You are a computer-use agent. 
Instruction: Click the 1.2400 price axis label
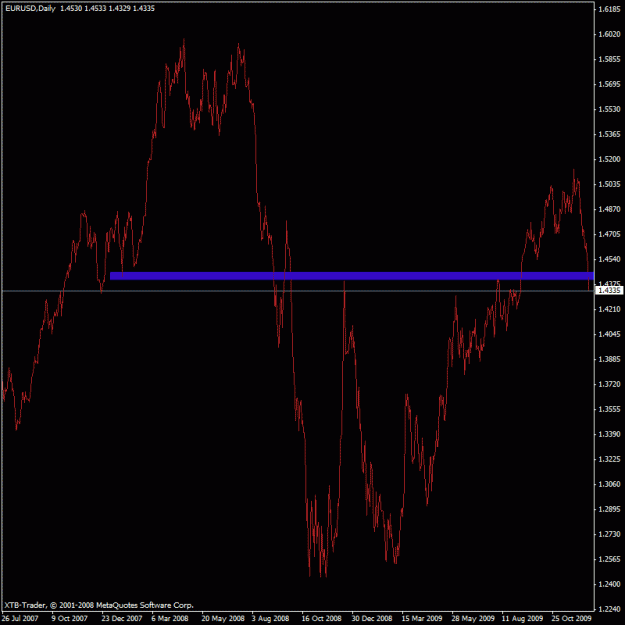[609, 584]
